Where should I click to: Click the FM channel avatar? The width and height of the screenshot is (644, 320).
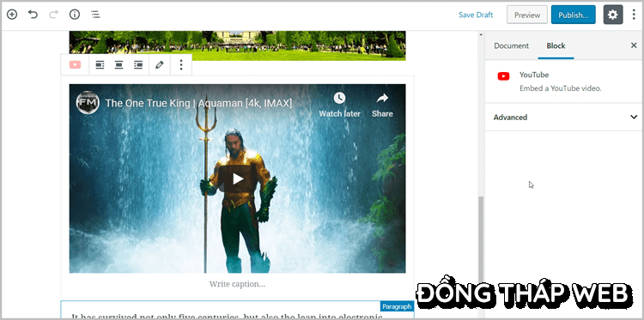tap(88, 103)
